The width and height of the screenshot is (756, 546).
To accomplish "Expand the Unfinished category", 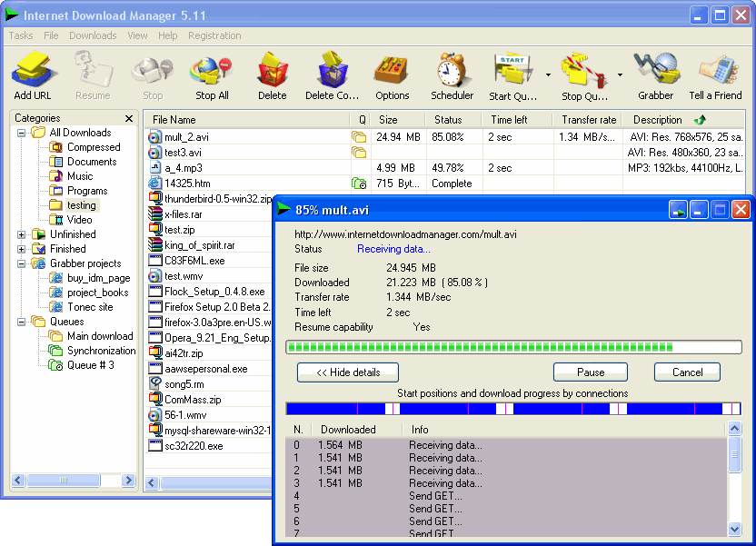I will [20, 233].
